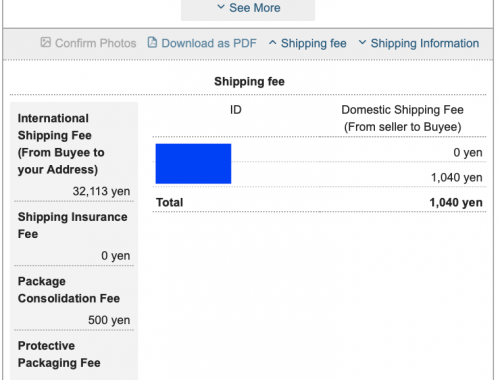
Task: Click the Total 1,040 yen value
Action: click(x=456, y=202)
